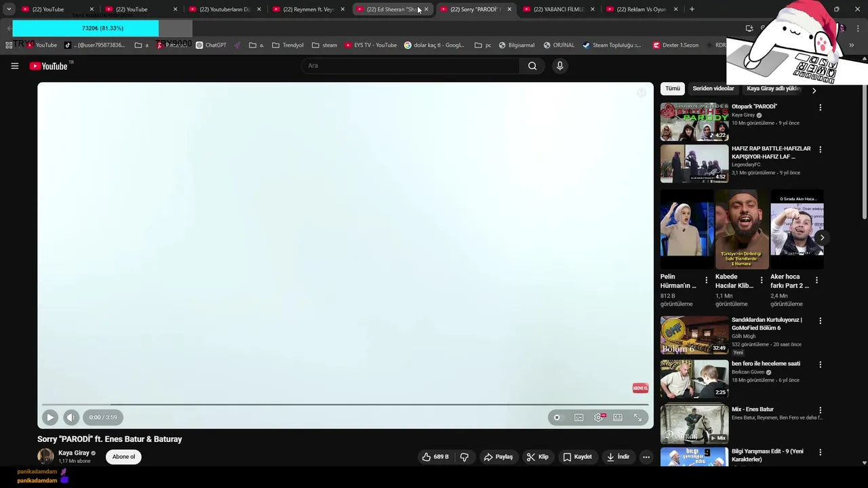This screenshot has height=488, width=868.
Task: Download the video with the İndir button
Action: click(618, 457)
